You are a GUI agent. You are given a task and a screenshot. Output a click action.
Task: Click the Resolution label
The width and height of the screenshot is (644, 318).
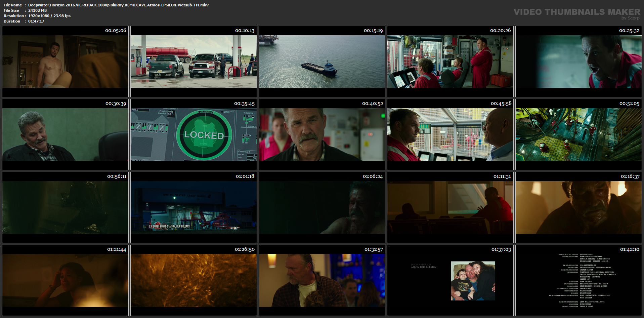14,16
